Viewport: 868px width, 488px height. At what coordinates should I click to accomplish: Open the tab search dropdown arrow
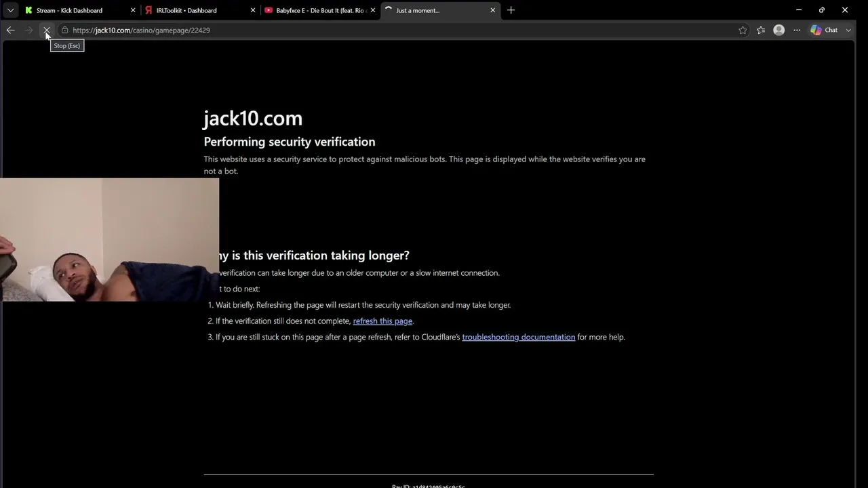pos(10,10)
